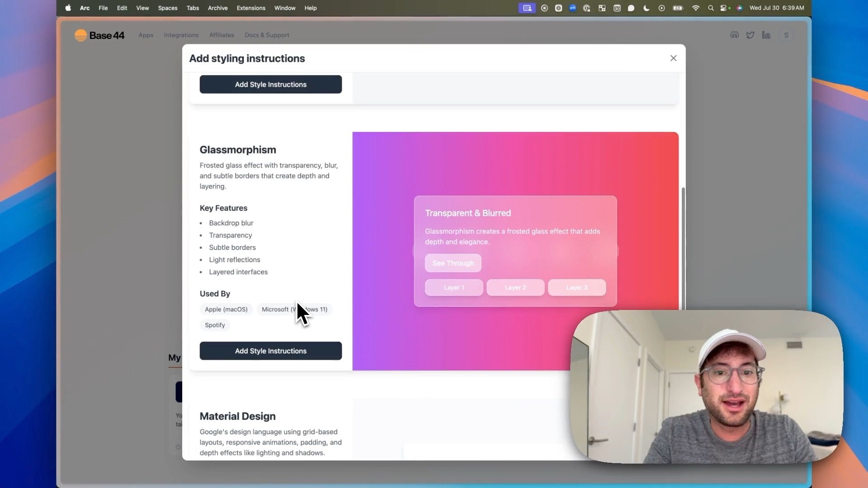
Task: Click the See Through preview button
Action: 453,263
